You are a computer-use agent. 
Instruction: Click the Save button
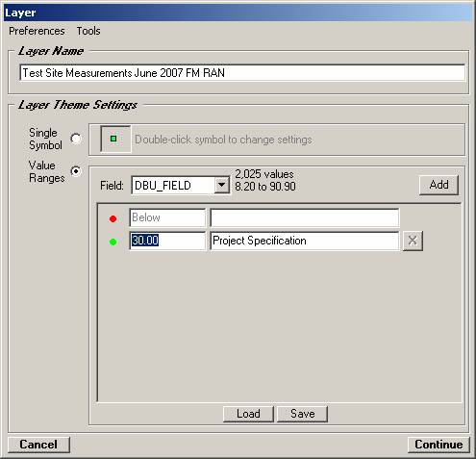[x=302, y=414]
